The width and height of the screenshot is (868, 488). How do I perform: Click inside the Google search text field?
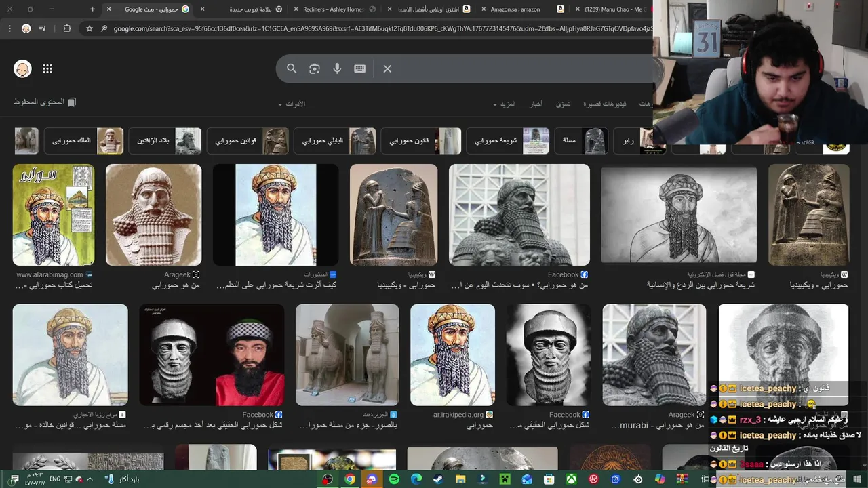pos(522,68)
